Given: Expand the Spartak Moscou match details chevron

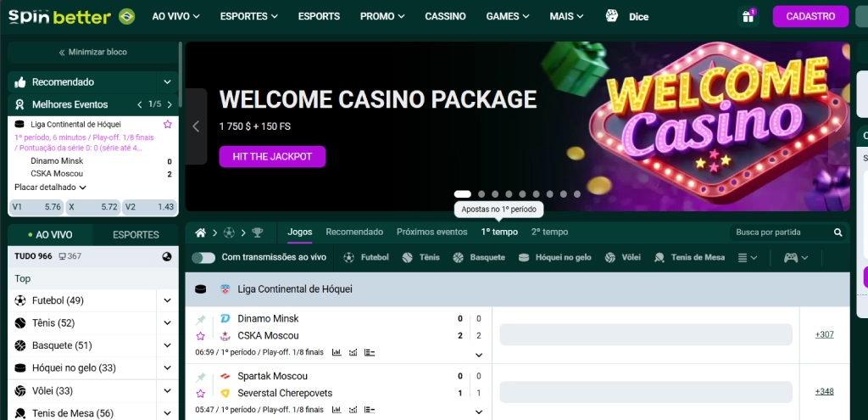Looking at the screenshot, I should coord(479,412).
